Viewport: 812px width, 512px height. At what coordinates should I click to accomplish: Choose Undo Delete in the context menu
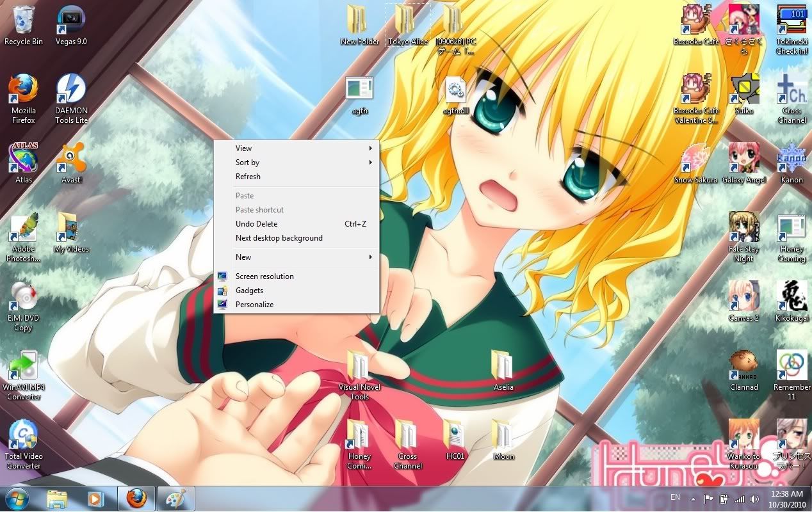[296, 224]
